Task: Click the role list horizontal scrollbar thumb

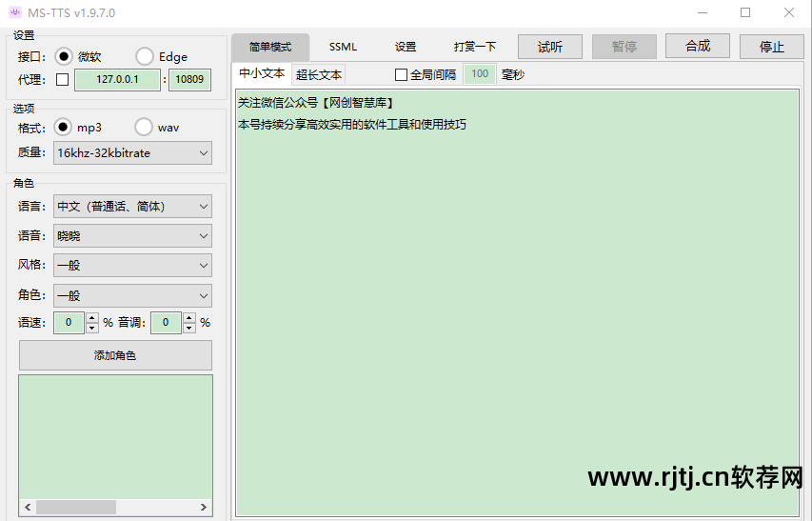Action: pos(76,507)
